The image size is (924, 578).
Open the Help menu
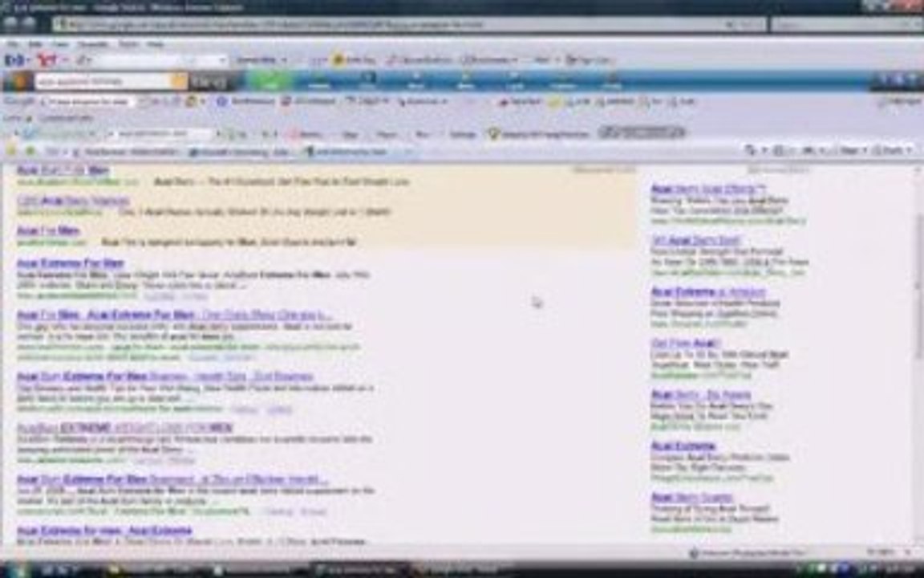pos(155,44)
